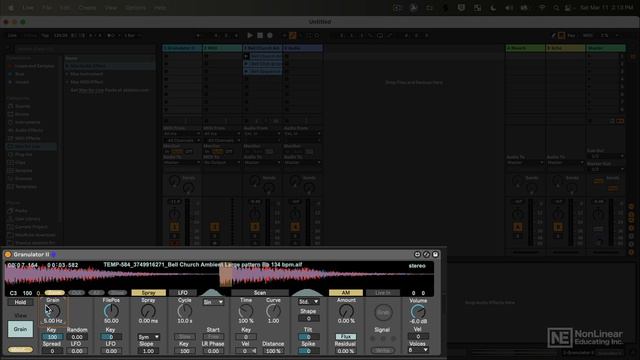Image resolution: width=640 pixels, height=360 pixels.
Task: Toggle the AM section button
Action: coord(346,293)
